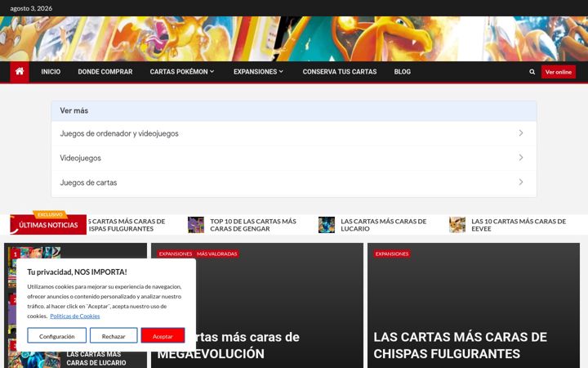This screenshot has height=368, width=588.
Task: Click the Ver más header
Action: pyautogui.click(x=294, y=110)
